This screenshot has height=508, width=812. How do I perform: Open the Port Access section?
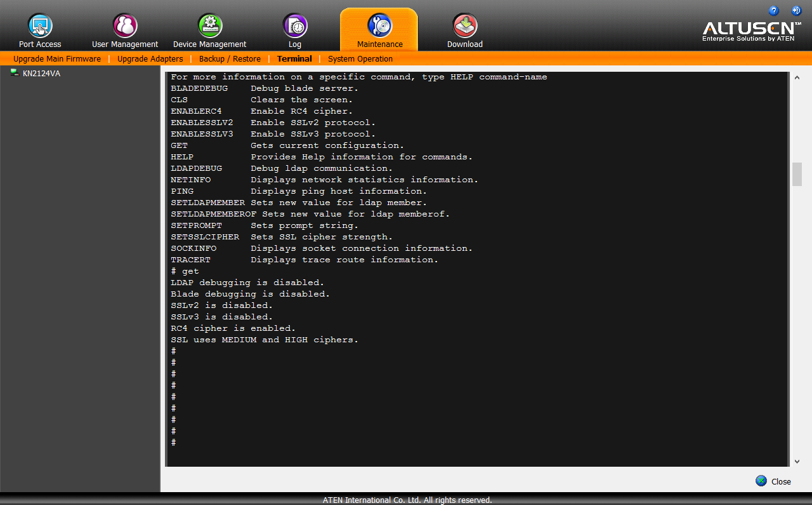[40, 31]
